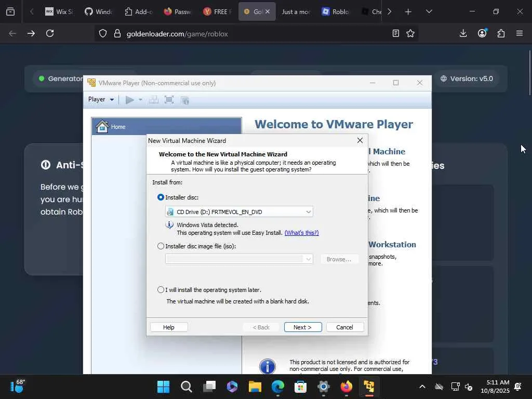
Task: Open the Player menu dropdown
Action: coord(101,99)
